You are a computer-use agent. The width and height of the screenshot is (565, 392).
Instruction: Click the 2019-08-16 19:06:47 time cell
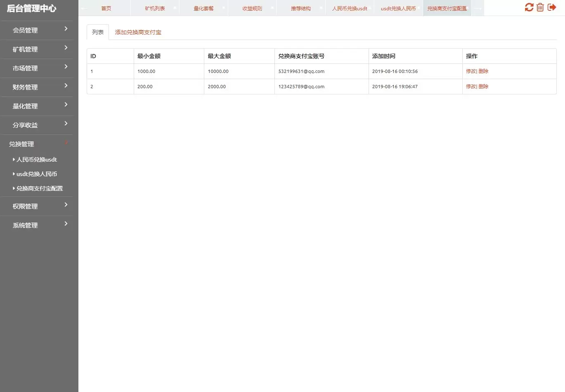[416, 87]
